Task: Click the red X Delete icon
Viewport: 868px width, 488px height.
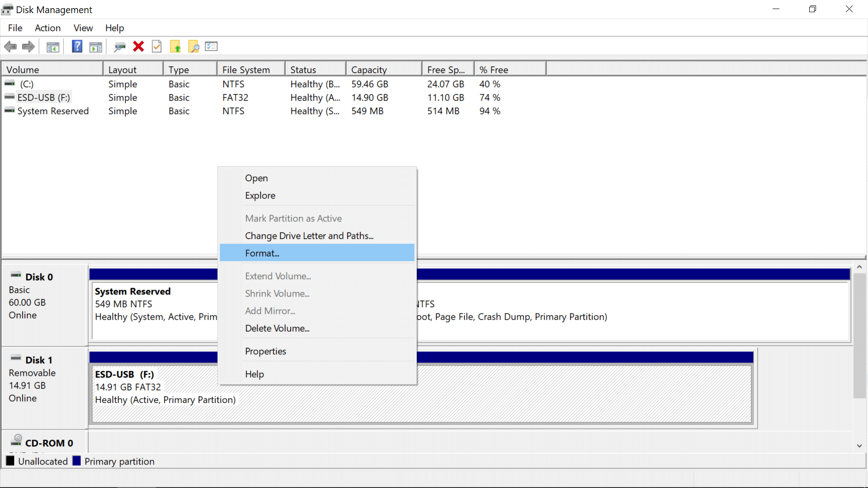Action: coord(138,47)
